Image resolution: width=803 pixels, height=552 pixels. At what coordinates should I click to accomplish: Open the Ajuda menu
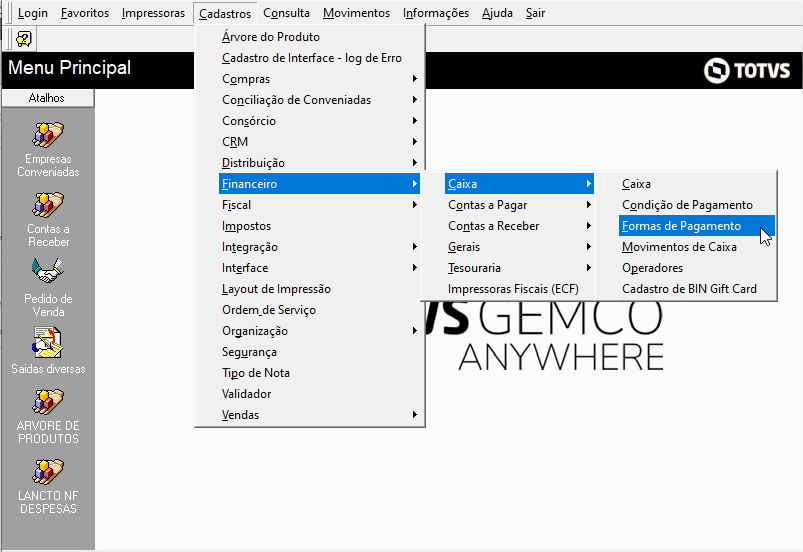tap(497, 13)
